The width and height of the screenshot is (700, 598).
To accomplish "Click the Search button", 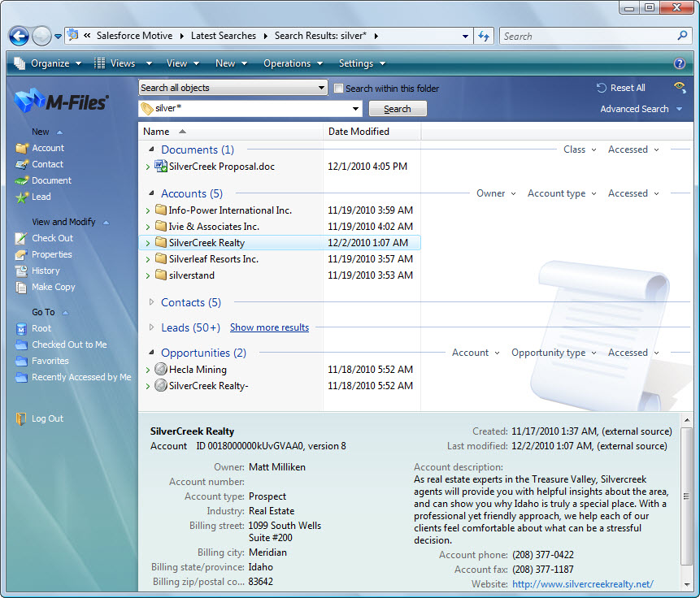I will [398, 108].
